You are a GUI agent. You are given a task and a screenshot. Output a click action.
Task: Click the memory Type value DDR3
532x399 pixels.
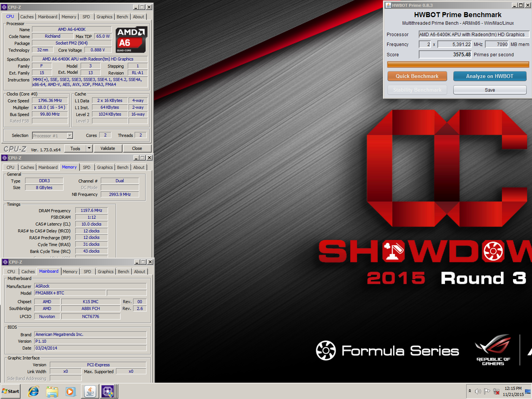click(x=44, y=181)
